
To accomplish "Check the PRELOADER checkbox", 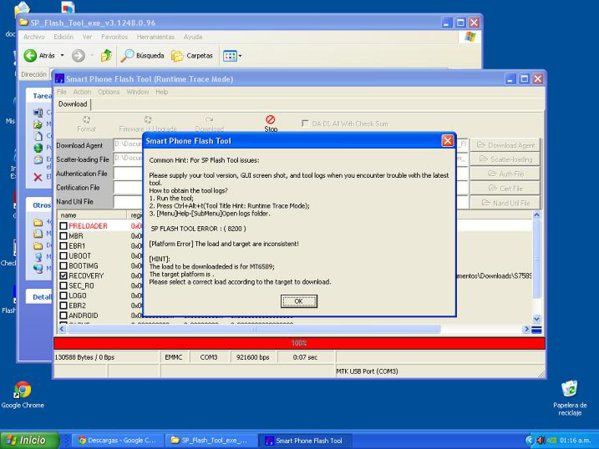I will click(63, 226).
